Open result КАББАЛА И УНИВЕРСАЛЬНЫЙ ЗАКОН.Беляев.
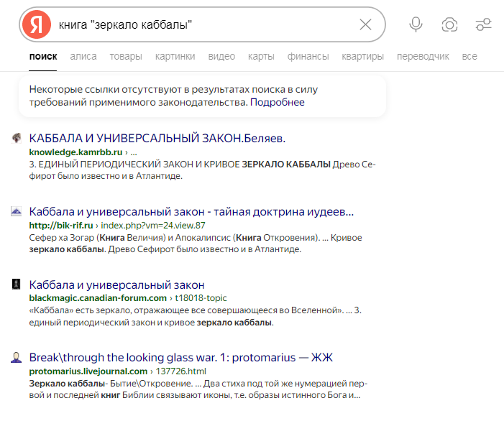Image resolution: width=504 pixels, height=421 pixels. [x=157, y=138]
